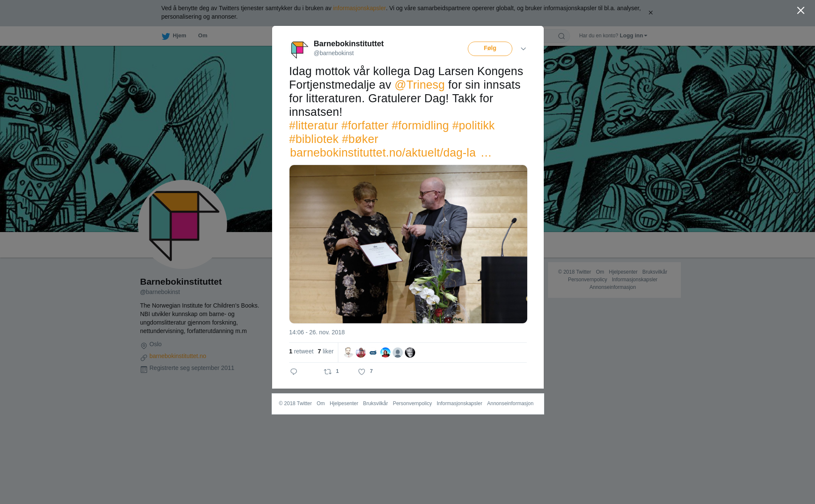Show the 7 liker list
The width and height of the screenshot is (815, 504).
tap(326, 351)
